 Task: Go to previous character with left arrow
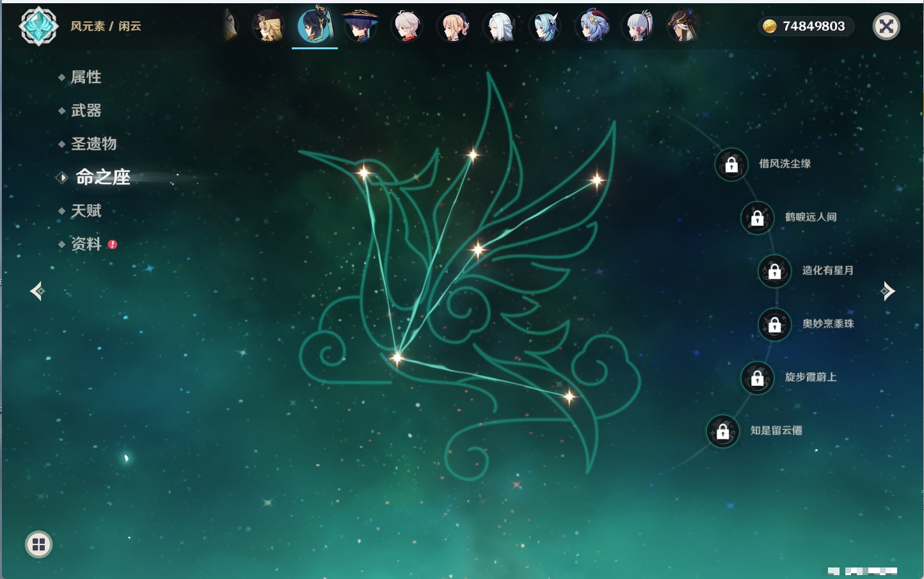click(x=37, y=291)
